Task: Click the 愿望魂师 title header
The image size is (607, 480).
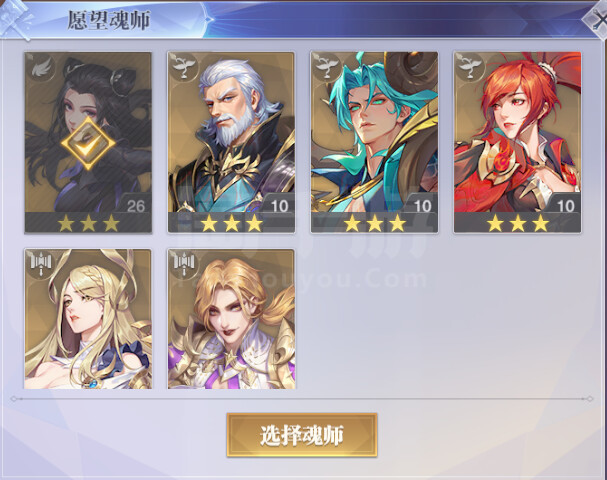Action: point(109,20)
